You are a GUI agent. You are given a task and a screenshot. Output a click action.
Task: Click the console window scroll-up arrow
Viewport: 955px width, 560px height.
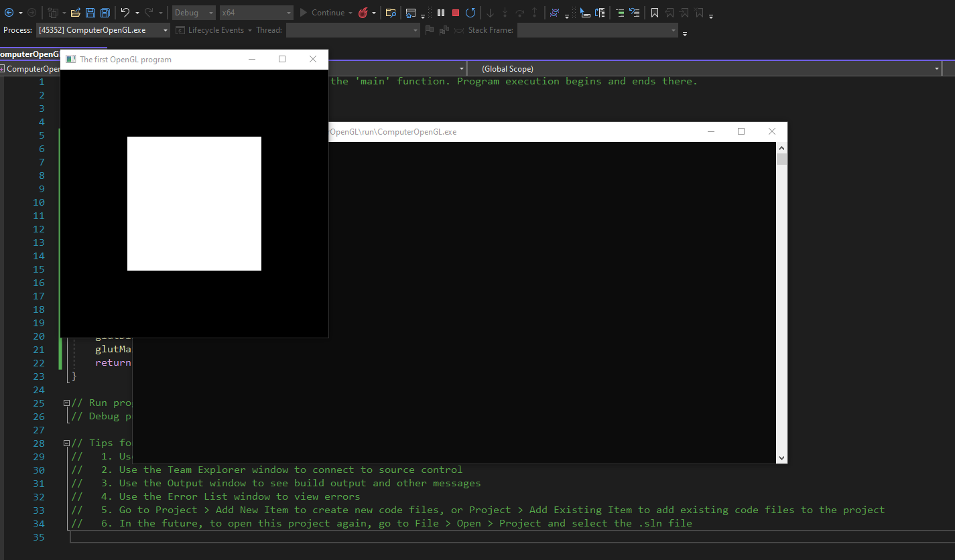781,148
